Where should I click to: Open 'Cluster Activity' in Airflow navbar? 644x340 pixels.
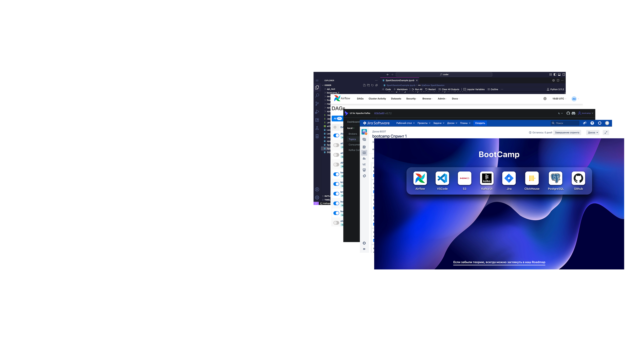point(377,99)
